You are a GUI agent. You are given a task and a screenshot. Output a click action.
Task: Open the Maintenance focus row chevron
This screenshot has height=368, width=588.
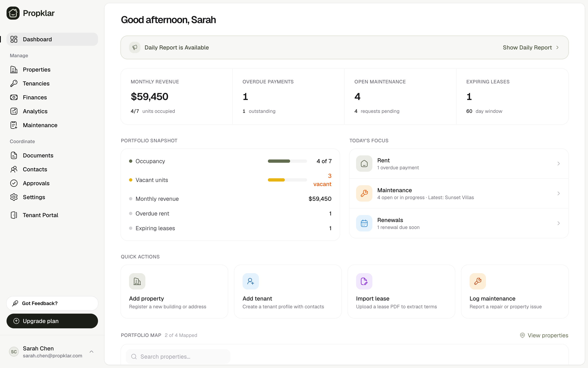pyautogui.click(x=558, y=193)
